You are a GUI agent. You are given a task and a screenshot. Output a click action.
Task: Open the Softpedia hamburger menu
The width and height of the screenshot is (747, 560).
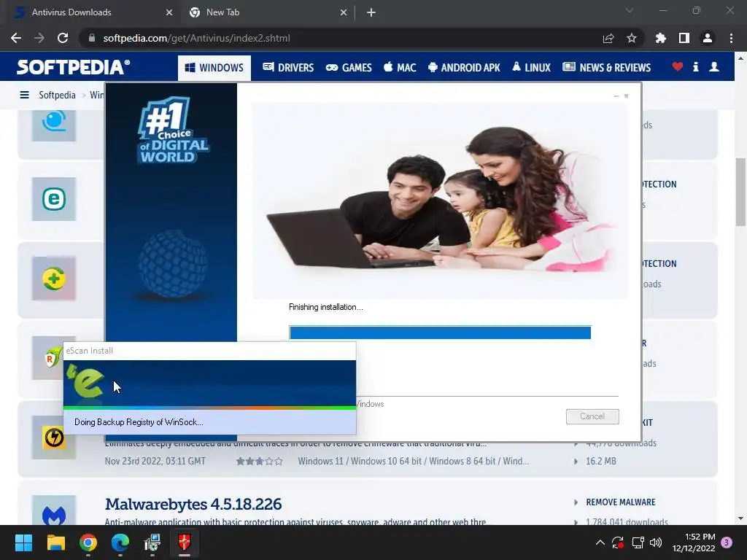tap(24, 95)
